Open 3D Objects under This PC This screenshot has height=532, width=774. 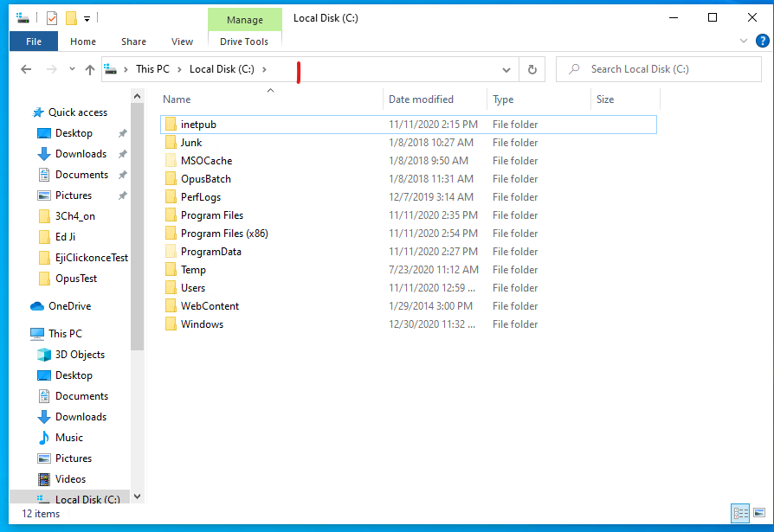80,355
